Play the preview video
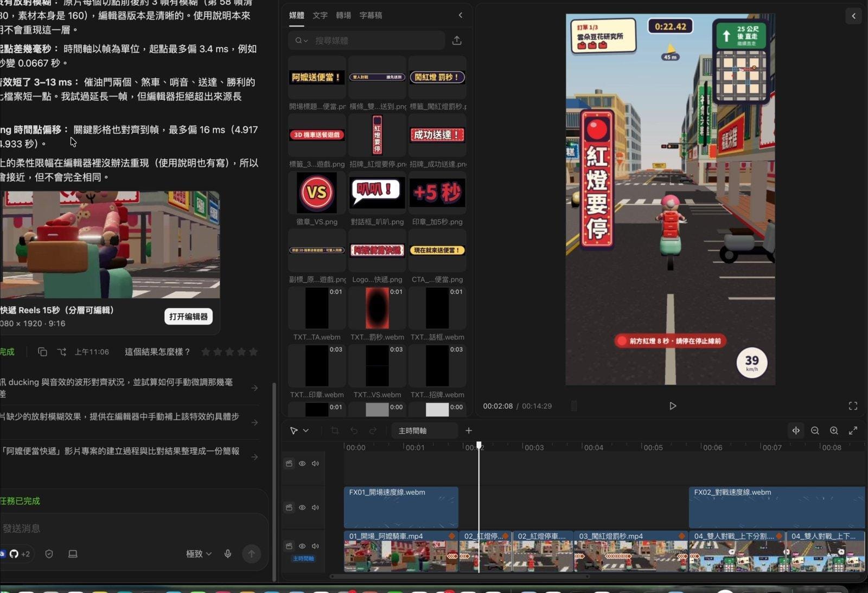The height and width of the screenshot is (593, 868). [x=673, y=406]
